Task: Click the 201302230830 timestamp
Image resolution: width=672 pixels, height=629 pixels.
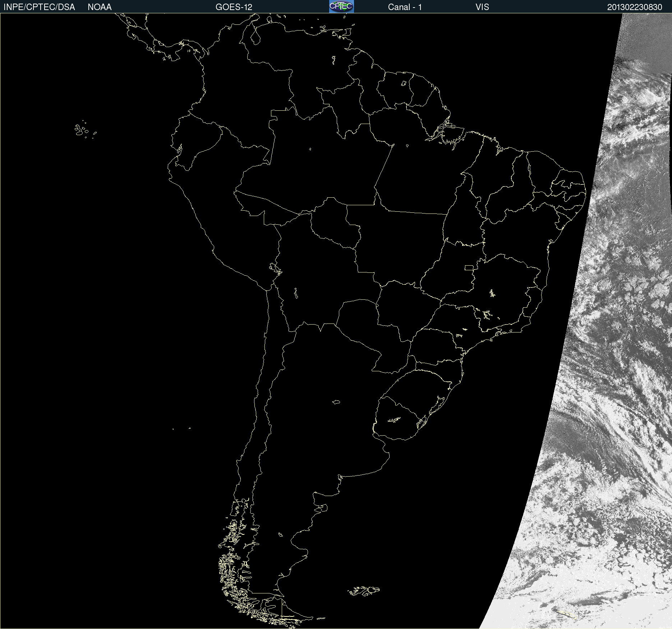Action: pos(635,7)
